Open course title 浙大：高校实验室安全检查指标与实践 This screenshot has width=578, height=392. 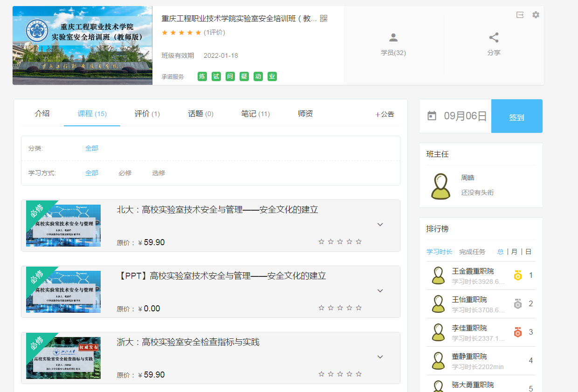[188, 342]
